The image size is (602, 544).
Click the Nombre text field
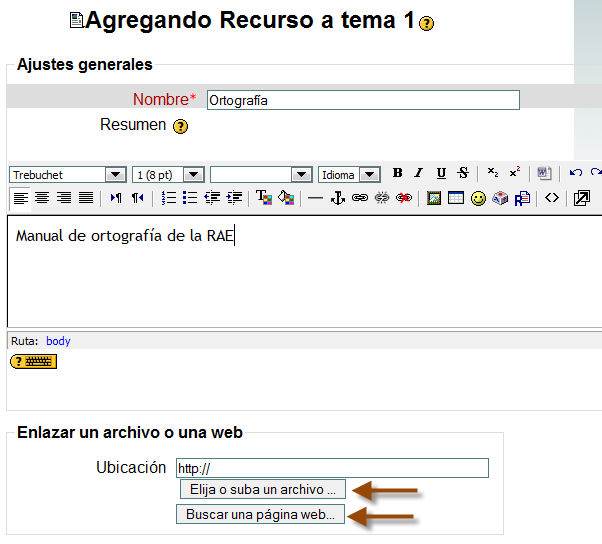[x=363, y=100]
